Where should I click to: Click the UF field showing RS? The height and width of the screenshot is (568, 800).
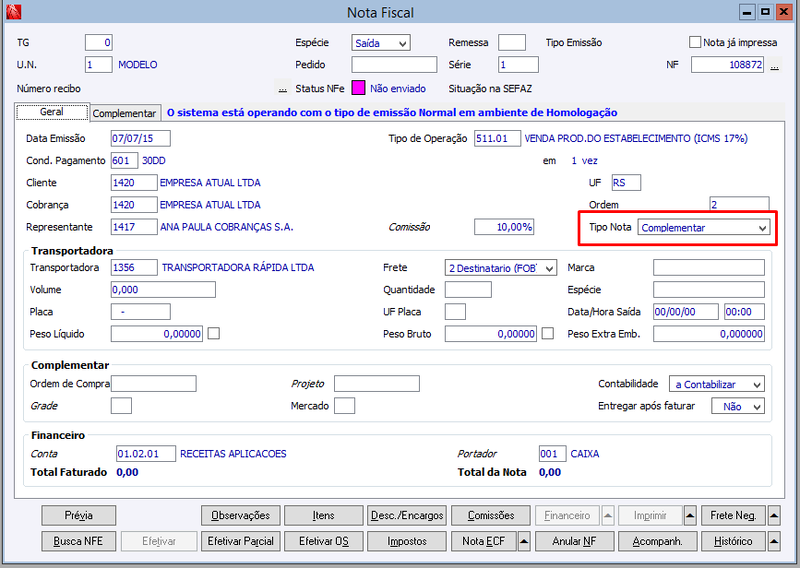(x=626, y=183)
